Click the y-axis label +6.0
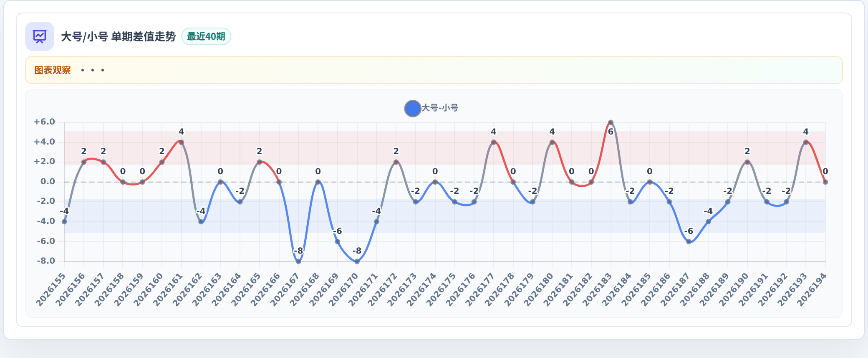Image resolution: width=868 pixels, height=358 pixels. pos(44,122)
